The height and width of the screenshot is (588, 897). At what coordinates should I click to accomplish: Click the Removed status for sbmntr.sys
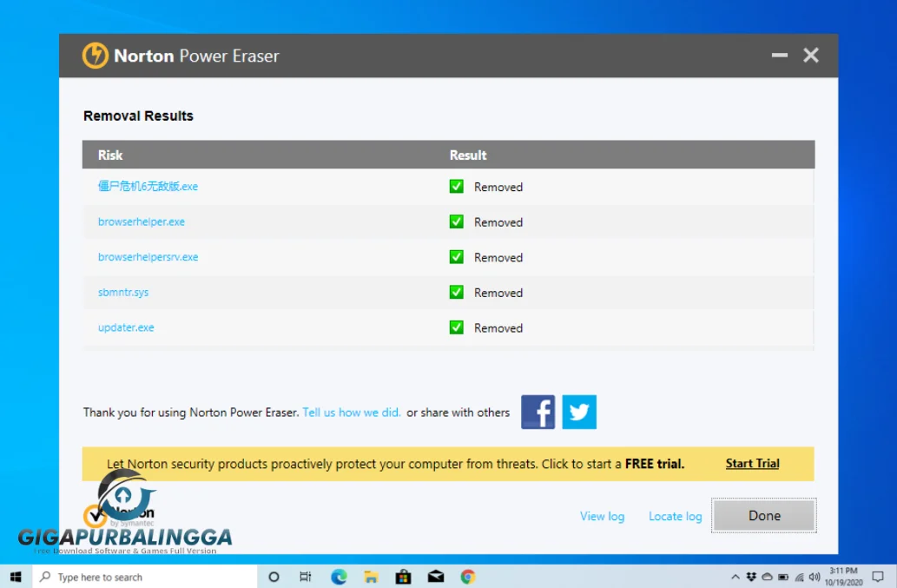tap(498, 293)
